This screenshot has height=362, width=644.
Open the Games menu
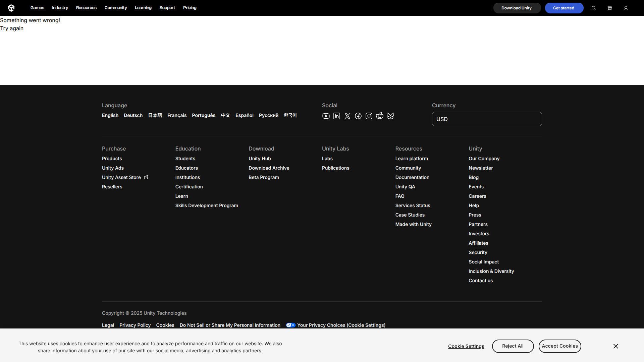[x=37, y=8]
